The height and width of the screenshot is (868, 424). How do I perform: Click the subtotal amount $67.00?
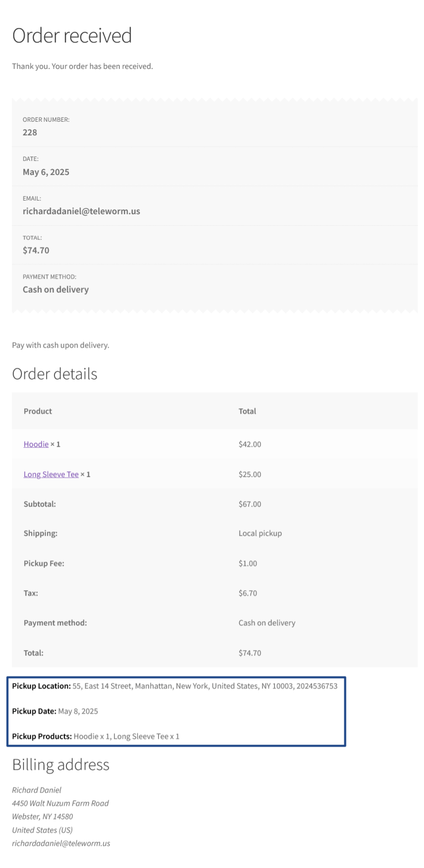[x=250, y=504]
